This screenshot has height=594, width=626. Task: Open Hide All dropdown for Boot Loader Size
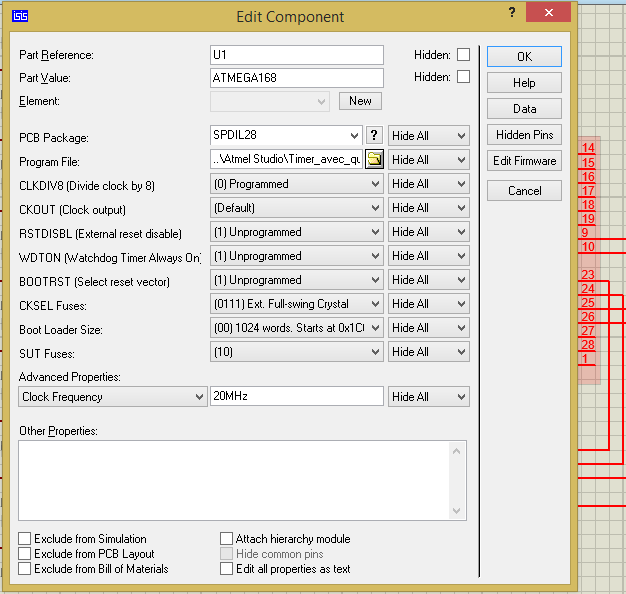[429, 328]
